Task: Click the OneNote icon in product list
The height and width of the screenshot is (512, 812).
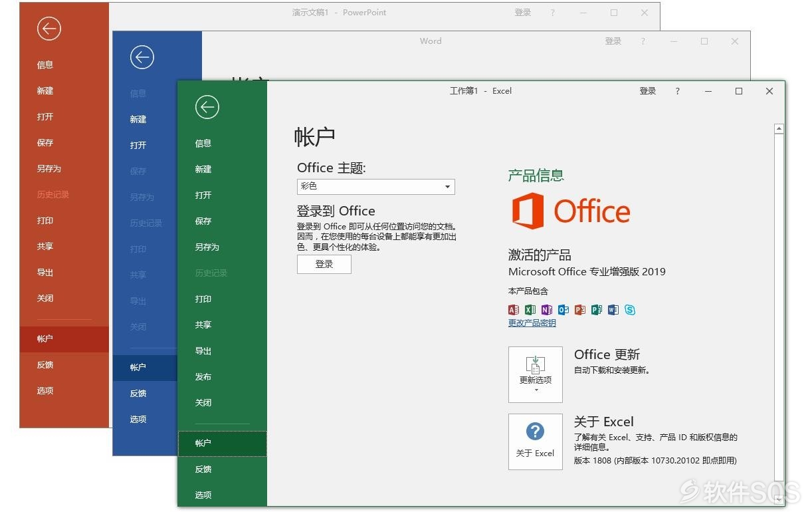Action: tap(547, 310)
